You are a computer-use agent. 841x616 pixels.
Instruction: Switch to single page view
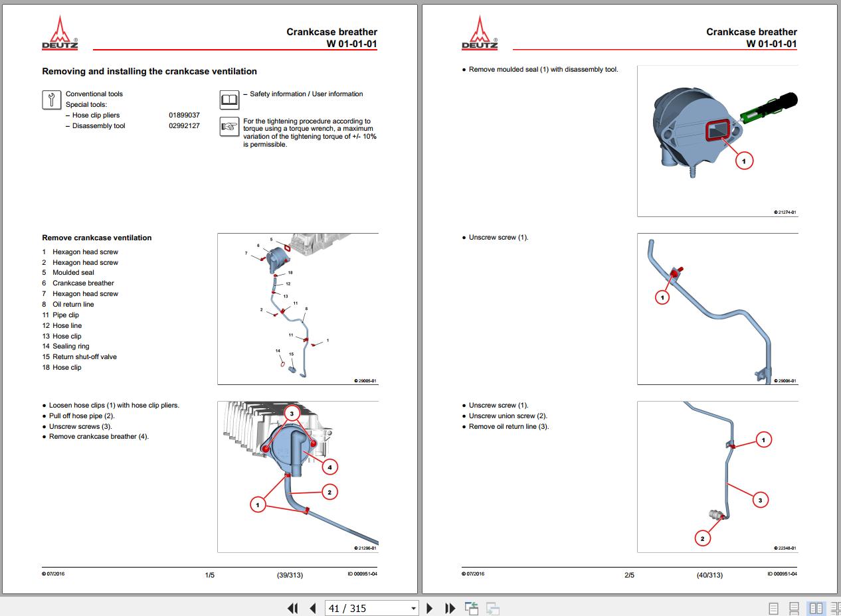773,608
